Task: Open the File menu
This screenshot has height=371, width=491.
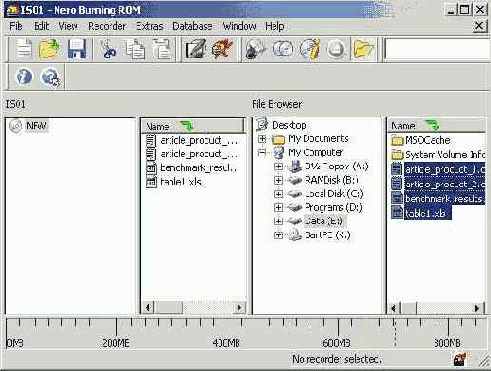Action: point(16,26)
